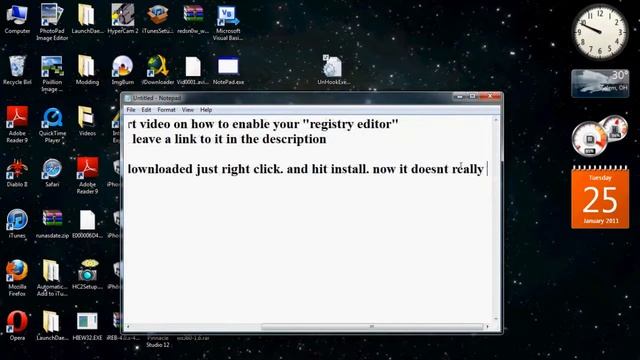Open Notepad's Help menu
The width and height of the screenshot is (640, 360).
click(206, 110)
